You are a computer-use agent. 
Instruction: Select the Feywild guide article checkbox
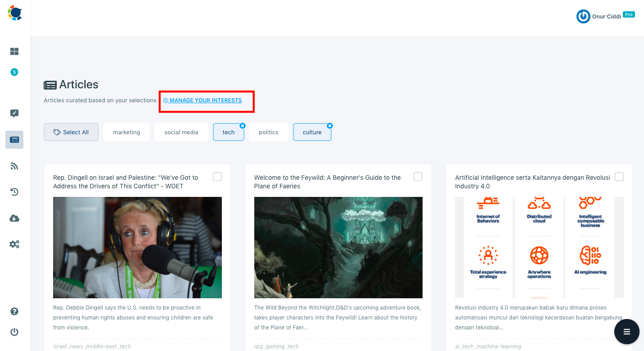418,177
